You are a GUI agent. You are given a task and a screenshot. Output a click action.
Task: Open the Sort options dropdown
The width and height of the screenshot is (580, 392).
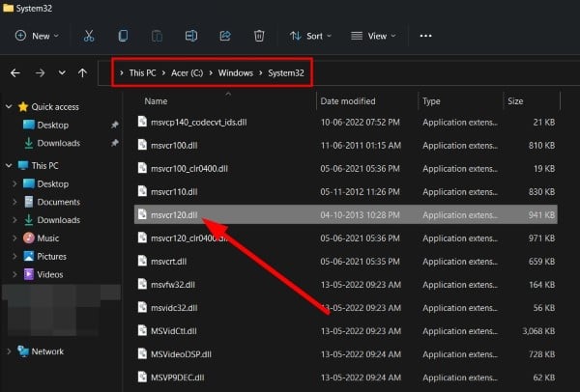coord(310,36)
